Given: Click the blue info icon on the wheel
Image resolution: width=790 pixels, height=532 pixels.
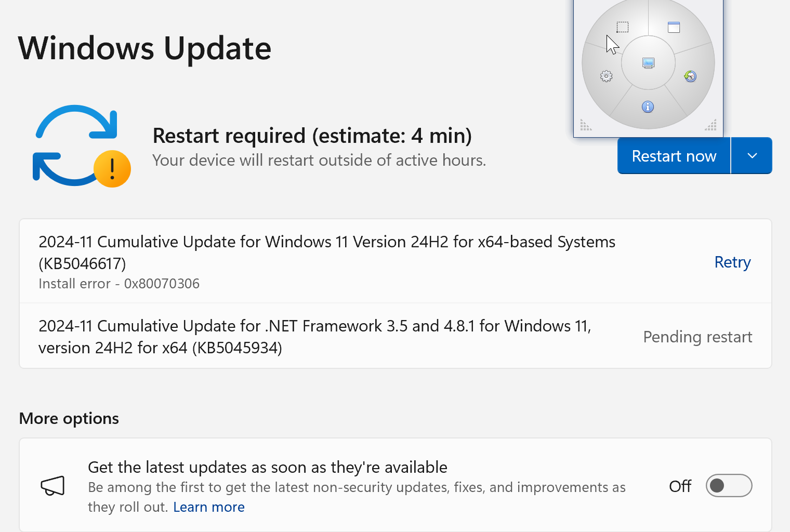Looking at the screenshot, I should coord(648,107).
